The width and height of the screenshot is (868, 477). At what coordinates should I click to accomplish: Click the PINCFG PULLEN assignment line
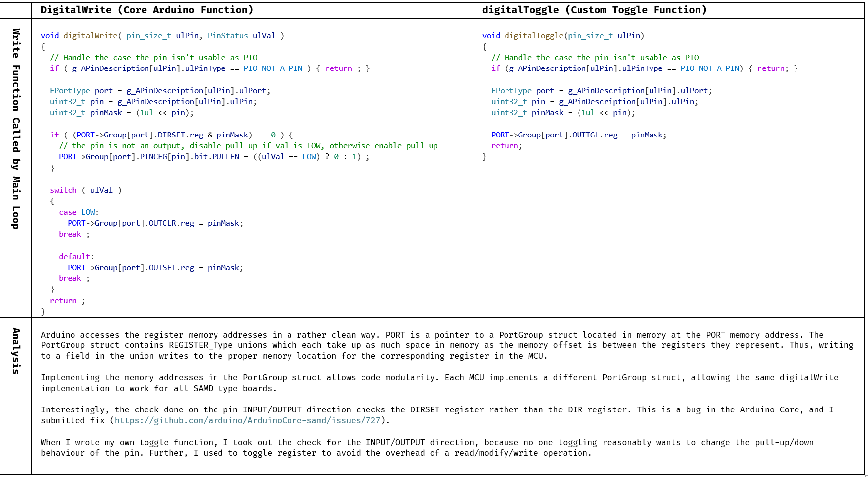[214, 157]
